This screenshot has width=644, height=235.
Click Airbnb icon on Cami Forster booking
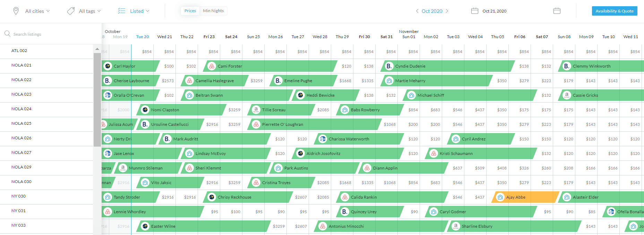pyautogui.click(x=212, y=66)
